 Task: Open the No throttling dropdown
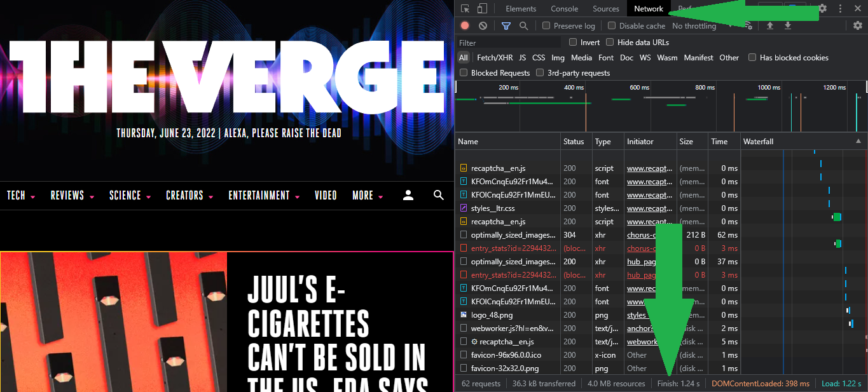[701, 26]
